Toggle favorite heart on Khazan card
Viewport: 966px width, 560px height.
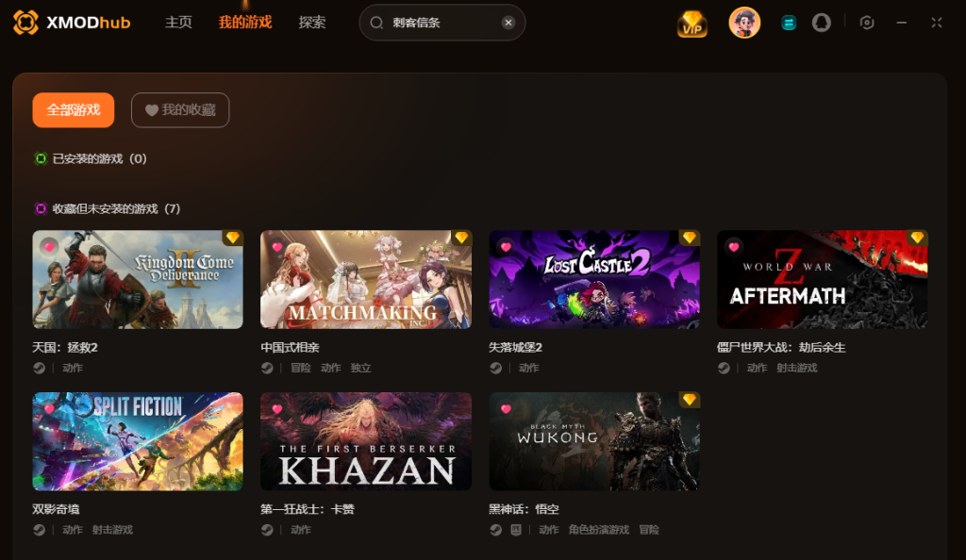(x=277, y=408)
